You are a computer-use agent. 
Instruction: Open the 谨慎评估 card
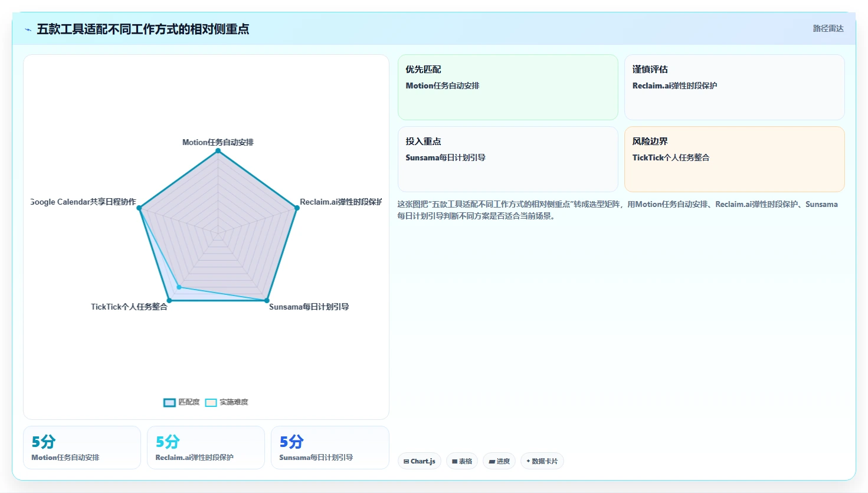(735, 87)
